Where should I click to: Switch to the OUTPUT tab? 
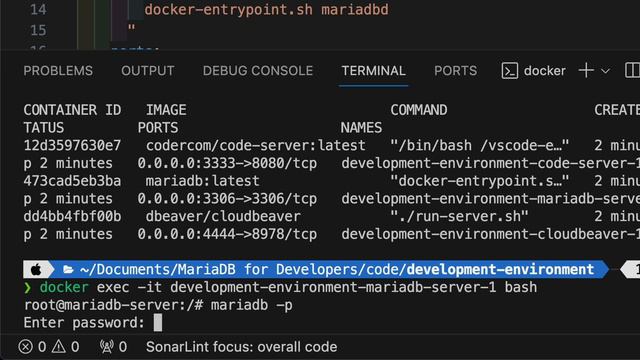[x=148, y=71]
